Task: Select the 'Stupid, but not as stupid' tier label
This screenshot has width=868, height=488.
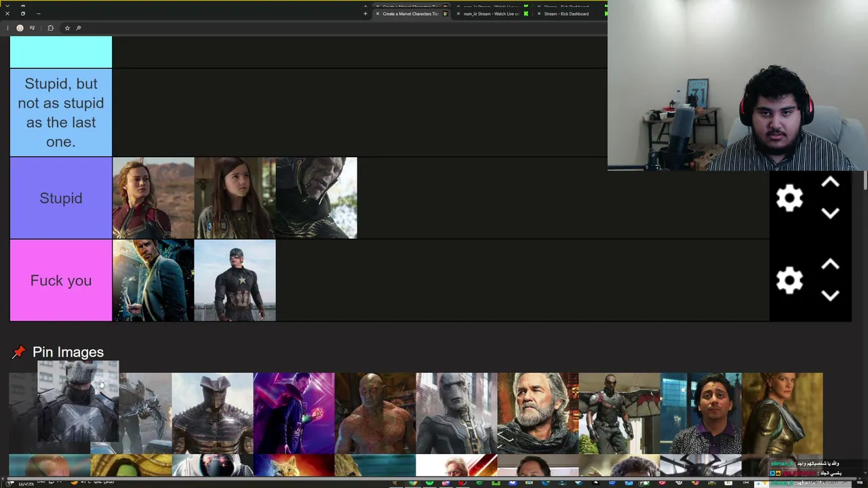Action: (61, 113)
